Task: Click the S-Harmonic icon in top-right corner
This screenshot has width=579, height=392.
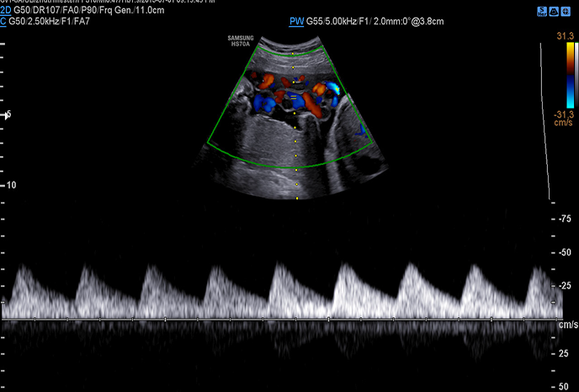Action: [541, 13]
